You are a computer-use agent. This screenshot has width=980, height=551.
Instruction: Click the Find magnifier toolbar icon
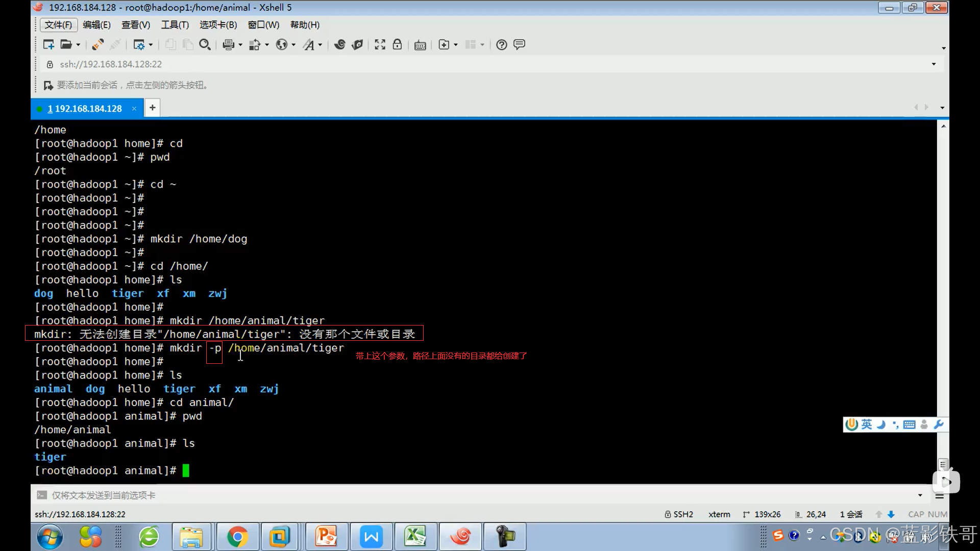click(205, 45)
